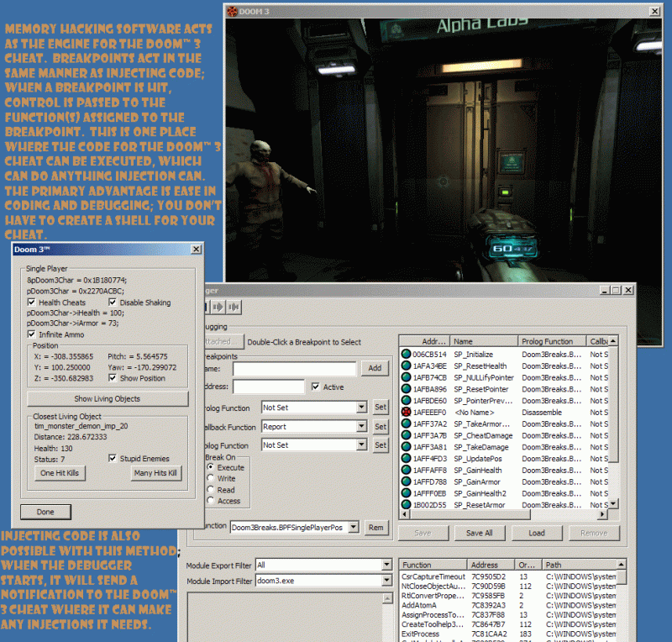The height and width of the screenshot is (642, 672).
Task: Click the green dot next to SP_TakeArmor
Action: pyautogui.click(x=406, y=425)
